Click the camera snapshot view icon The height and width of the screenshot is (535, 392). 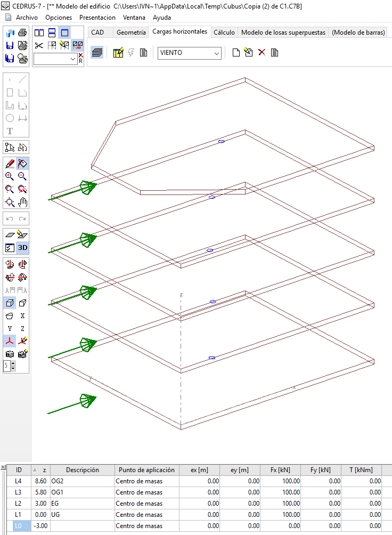tap(10, 354)
